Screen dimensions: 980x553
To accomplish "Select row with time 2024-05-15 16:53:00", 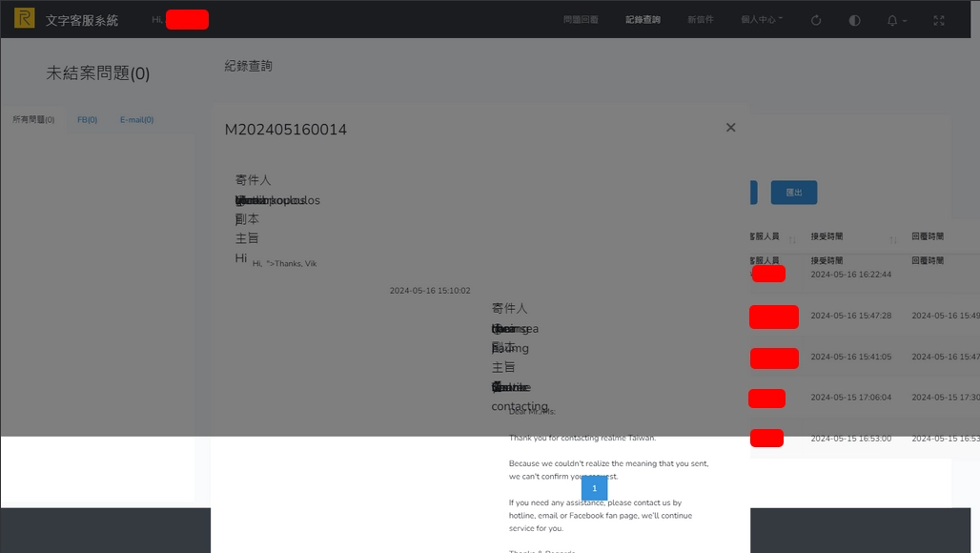I will click(x=865, y=439).
